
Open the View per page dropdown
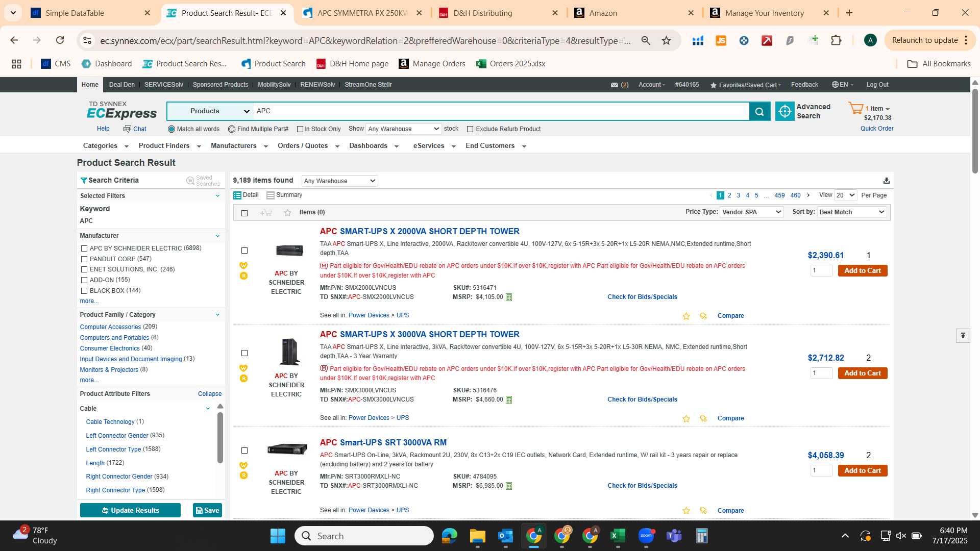point(845,195)
